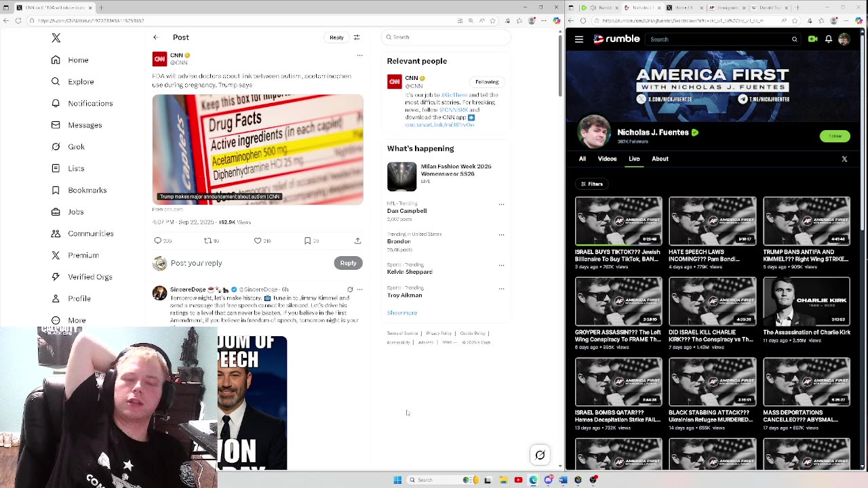Open the post view settings icon
The width and height of the screenshot is (868, 488).
(357, 37)
